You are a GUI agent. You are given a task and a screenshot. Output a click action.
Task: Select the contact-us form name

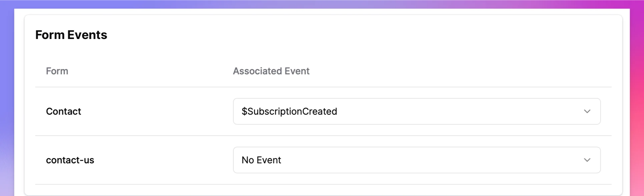tap(70, 160)
